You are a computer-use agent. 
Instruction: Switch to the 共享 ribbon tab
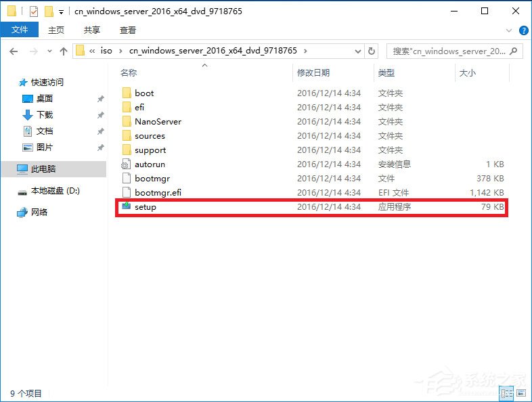coord(91,30)
